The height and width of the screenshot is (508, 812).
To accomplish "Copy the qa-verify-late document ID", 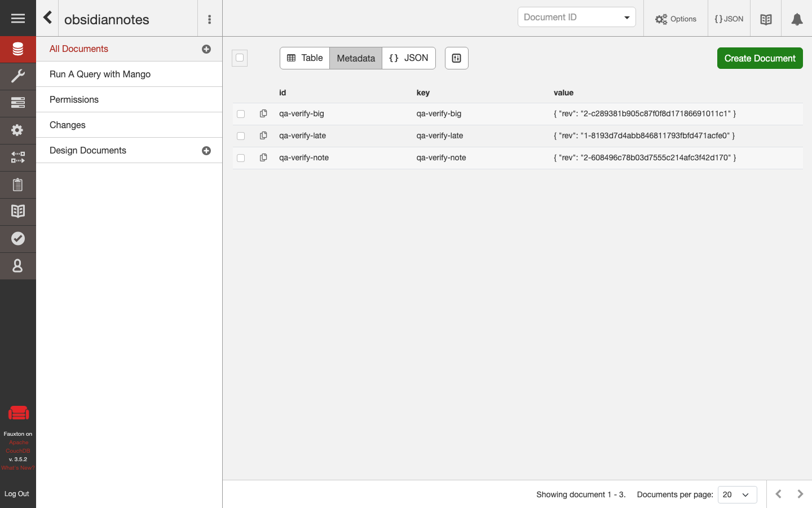I will 263,135.
